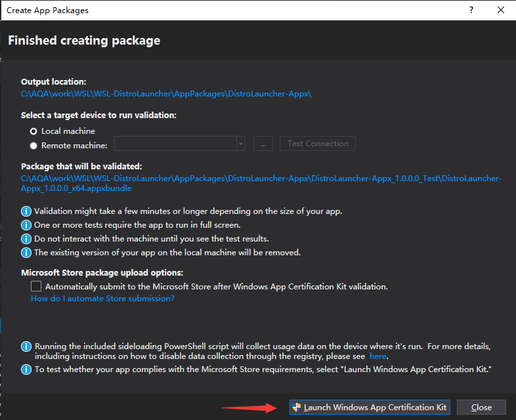Click info icon next to full screen note
The height and width of the screenshot is (420, 516).
tap(26, 225)
